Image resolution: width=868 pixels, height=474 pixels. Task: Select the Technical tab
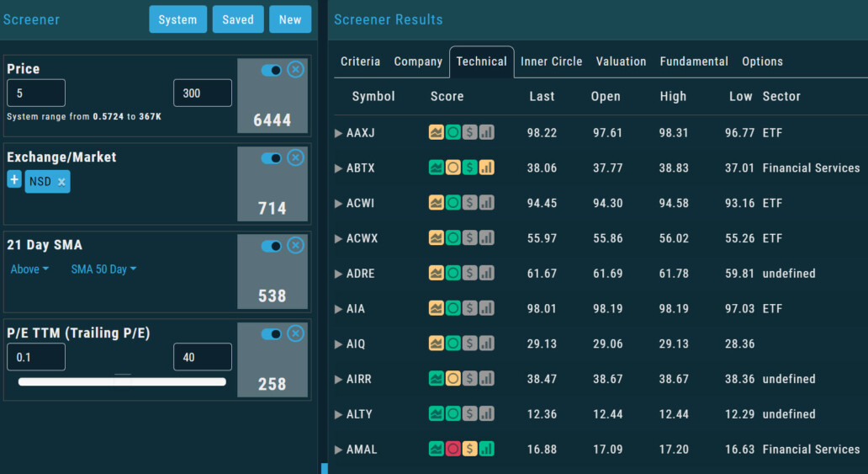pyautogui.click(x=482, y=61)
